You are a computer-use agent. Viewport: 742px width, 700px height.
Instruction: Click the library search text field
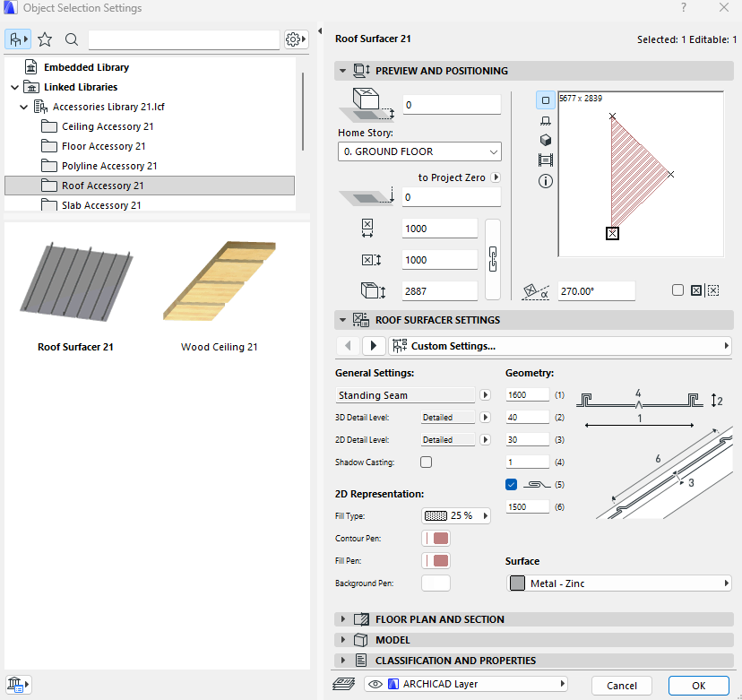pyautogui.click(x=184, y=39)
